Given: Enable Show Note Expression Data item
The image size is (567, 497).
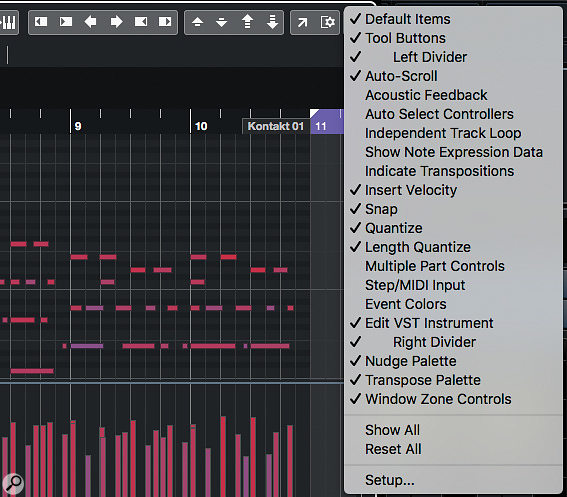Looking at the screenshot, I should [453, 152].
